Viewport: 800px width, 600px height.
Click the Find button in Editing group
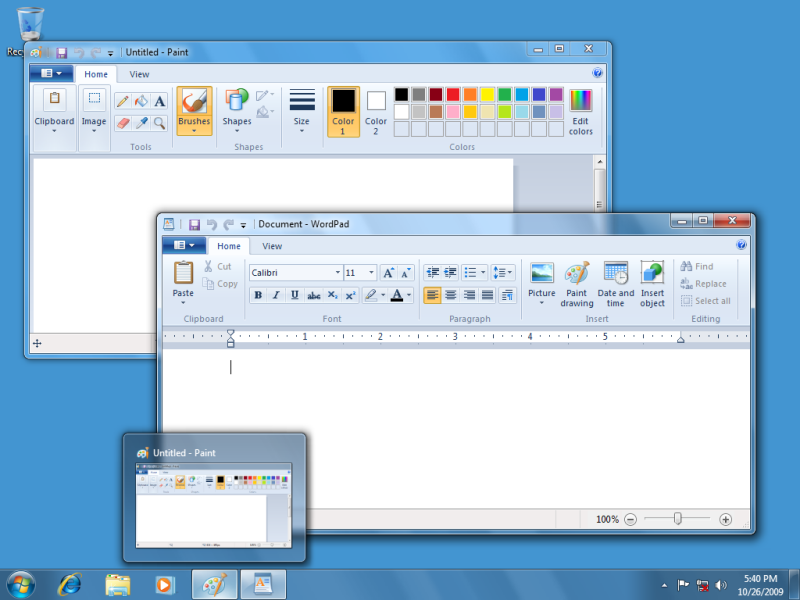pyautogui.click(x=697, y=267)
